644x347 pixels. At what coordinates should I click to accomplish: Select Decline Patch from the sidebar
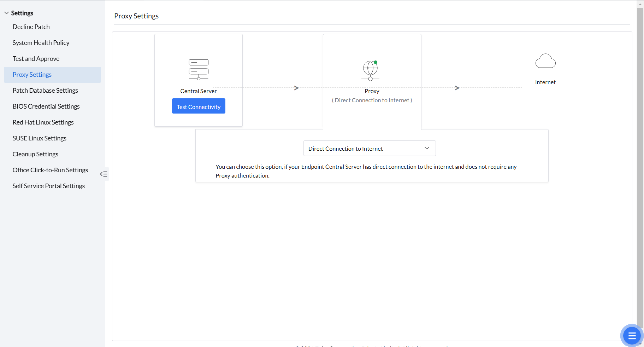pos(31,27)
